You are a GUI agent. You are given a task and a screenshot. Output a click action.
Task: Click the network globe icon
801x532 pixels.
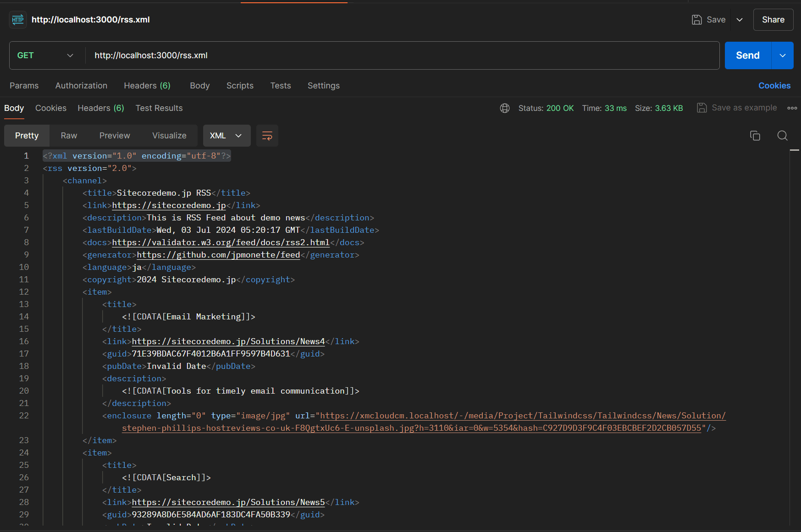pyautogui.click(x=505, y=108)
